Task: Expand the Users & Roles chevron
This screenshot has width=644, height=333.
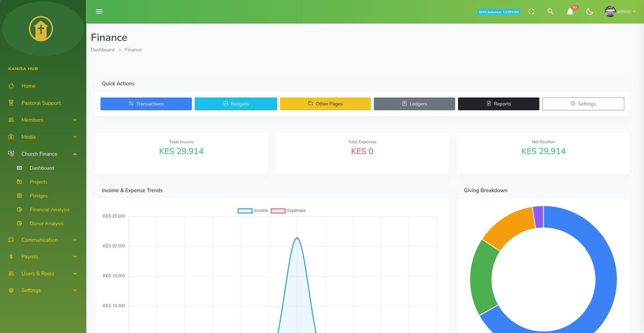Action: [75, 273]
